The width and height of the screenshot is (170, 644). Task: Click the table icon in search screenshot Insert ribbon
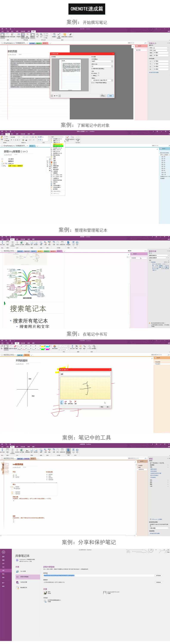[8, 242]
